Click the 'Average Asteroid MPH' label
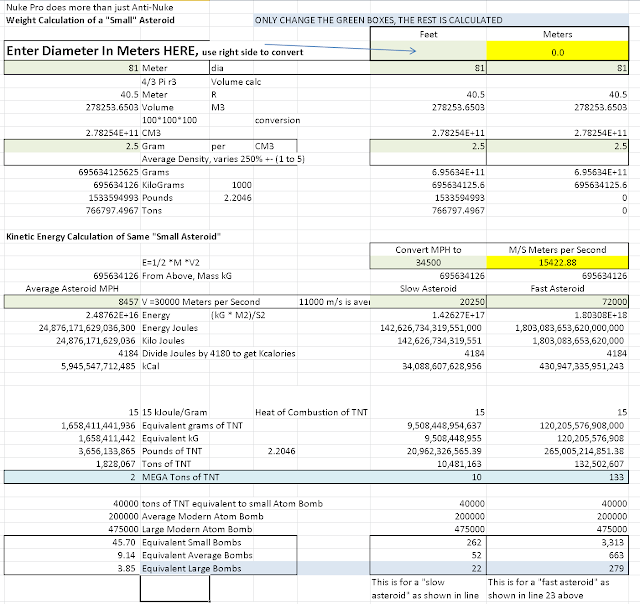This screenshot has height=604, width=640. 72,289
